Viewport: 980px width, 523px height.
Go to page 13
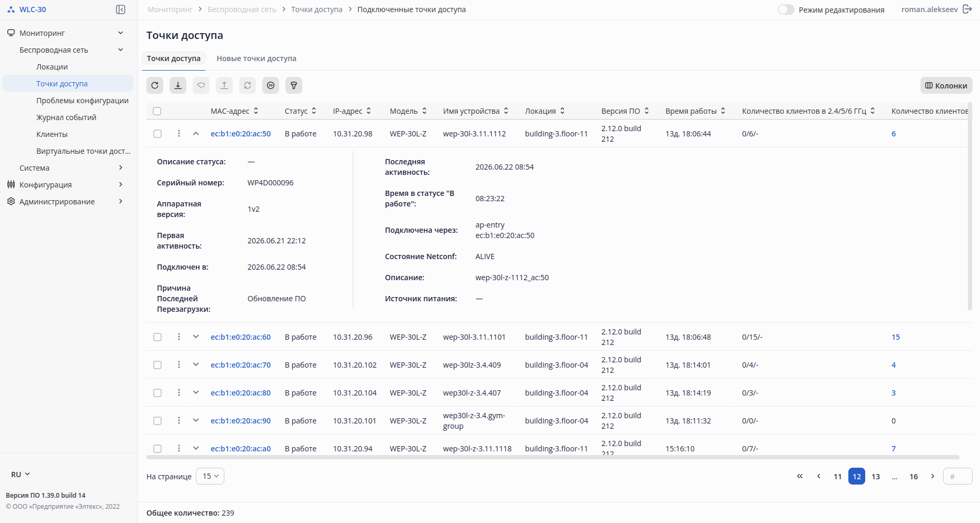pyautogui.click(x=876, y=476)
